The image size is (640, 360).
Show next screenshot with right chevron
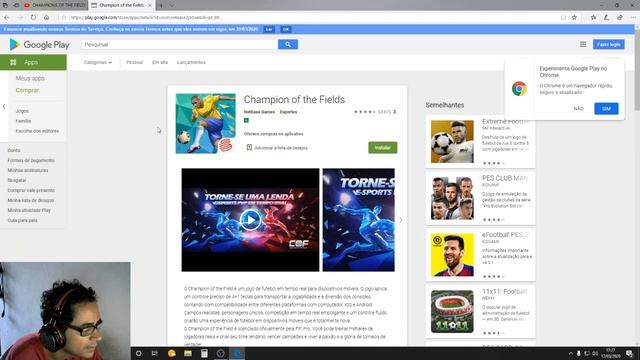(x=401, y=220)
